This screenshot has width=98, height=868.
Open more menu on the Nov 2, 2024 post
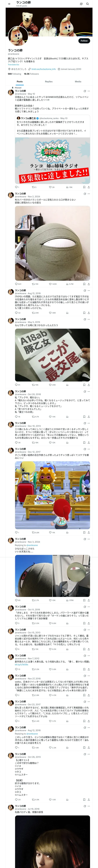click(x=89, y=194)
